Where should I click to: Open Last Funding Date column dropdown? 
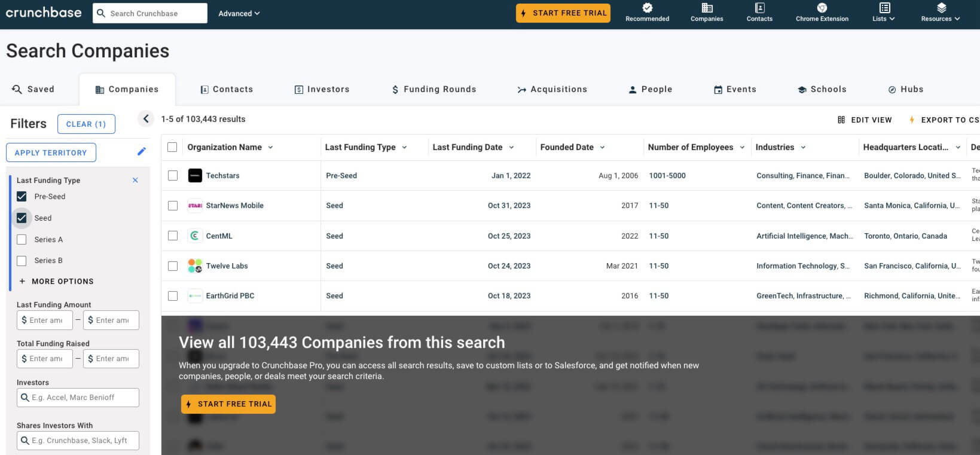511,147
